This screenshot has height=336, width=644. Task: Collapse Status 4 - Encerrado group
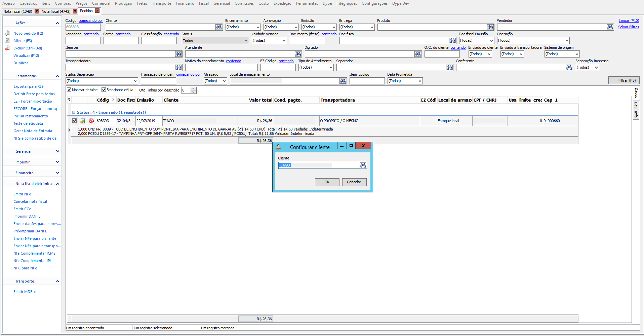[74, 112]
